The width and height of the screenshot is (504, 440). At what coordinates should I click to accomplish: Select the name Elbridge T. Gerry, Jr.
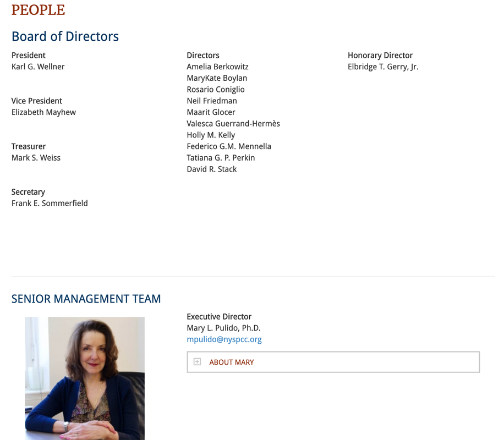pos(383,67)
